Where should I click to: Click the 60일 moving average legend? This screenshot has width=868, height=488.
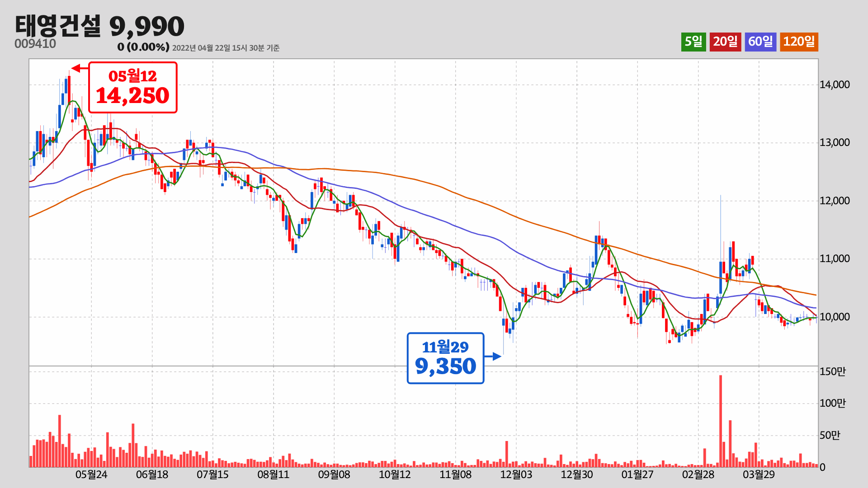(x=760, y=42)
